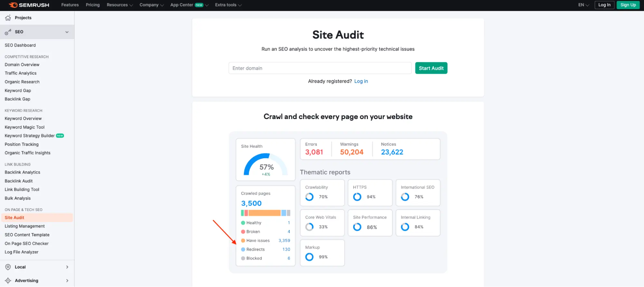
Task: Expand the Local sidebar section
Action: click(67, 267)
